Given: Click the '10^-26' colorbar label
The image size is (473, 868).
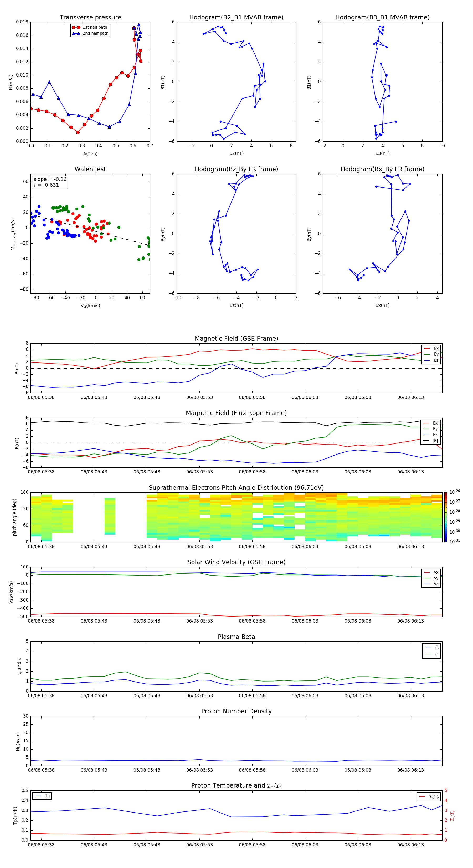Looking at the screenshot, I should click(x=455, y=492).
